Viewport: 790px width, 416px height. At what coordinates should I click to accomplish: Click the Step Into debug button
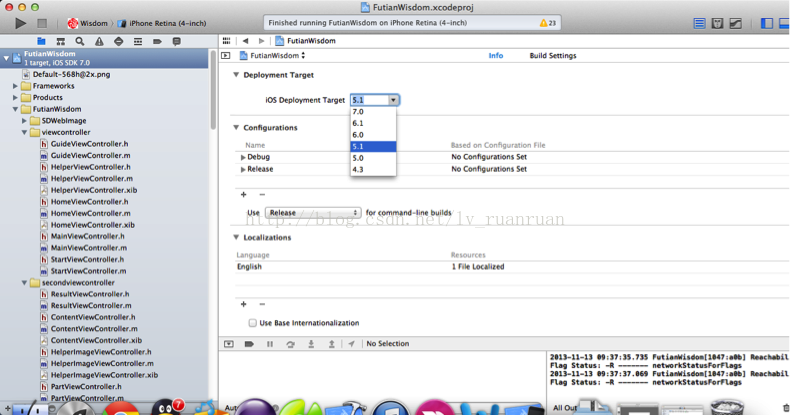click(x=311, y=343)
